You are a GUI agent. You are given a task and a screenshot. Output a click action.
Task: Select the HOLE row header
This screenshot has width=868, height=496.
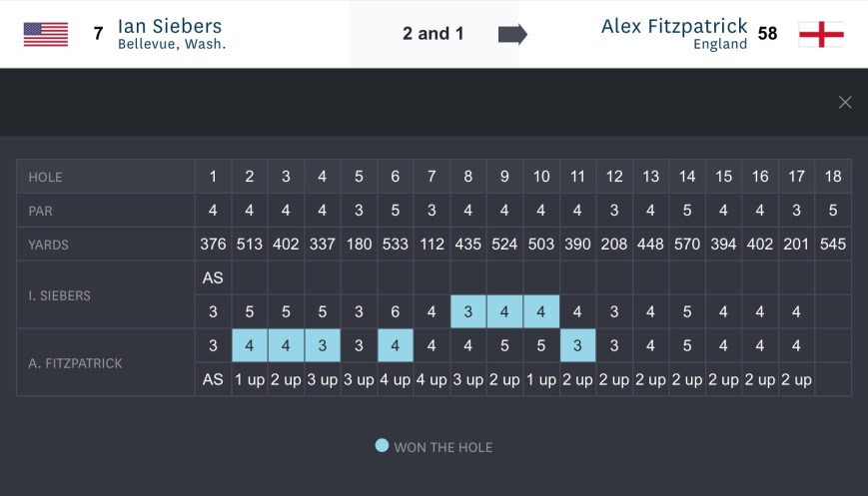click(x=46, y=177)
